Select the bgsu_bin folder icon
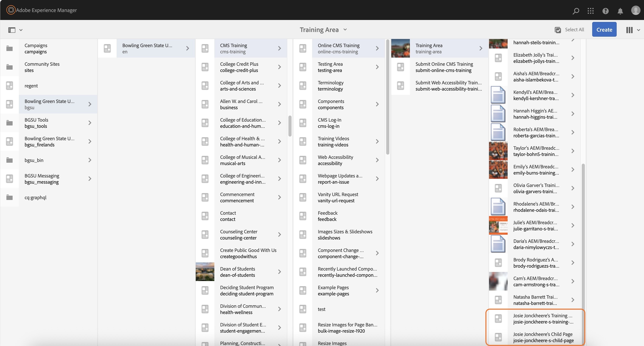The width and height of the screenshot is (644, 346). pos(10,160)
